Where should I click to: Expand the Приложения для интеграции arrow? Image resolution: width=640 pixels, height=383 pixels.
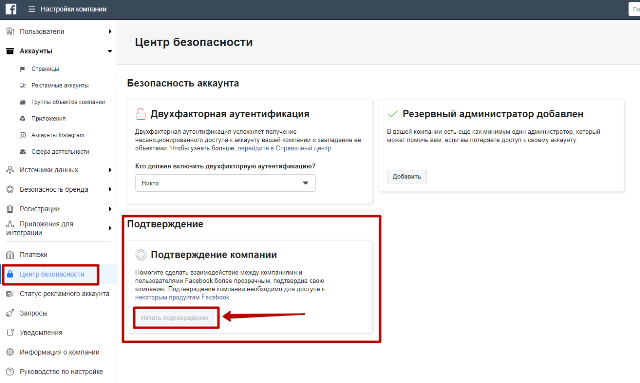pyautogui.click(x=110, y=228)
